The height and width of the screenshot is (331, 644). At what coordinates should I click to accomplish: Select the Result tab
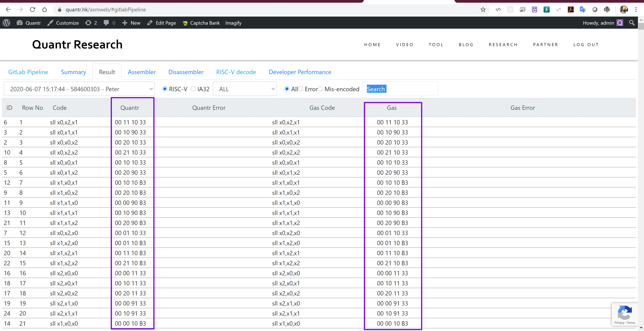tap(107, 72)
